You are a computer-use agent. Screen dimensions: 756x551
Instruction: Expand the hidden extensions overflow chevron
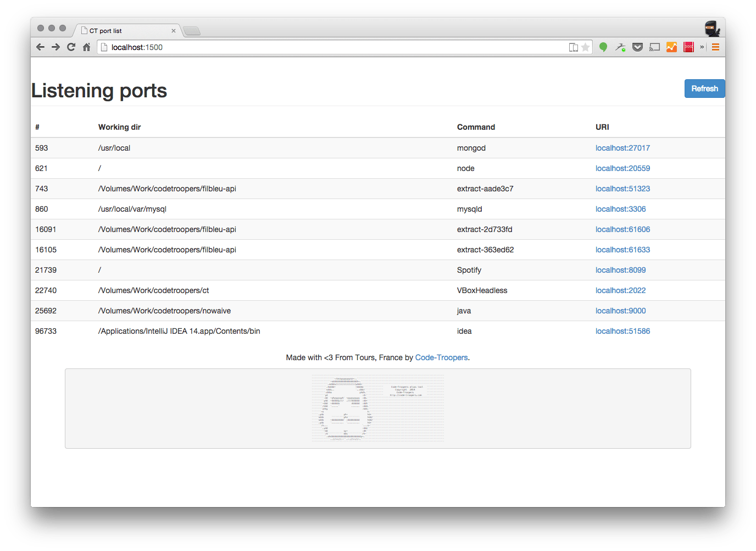[x=702, y=47]
